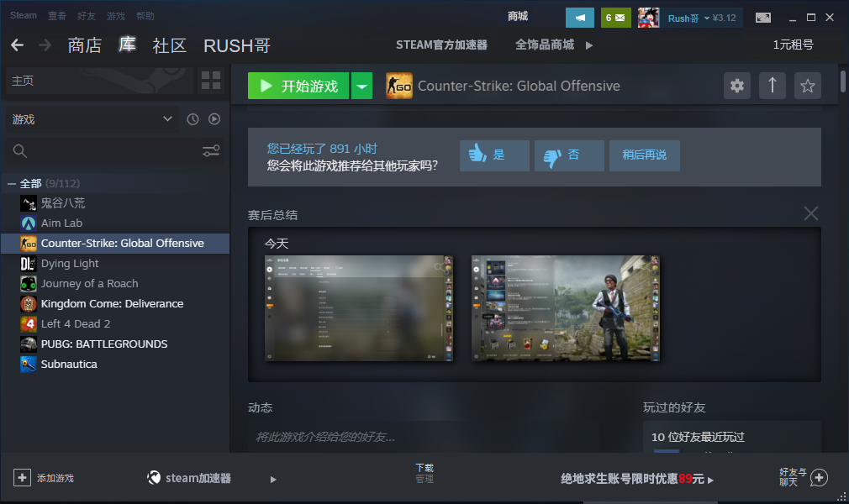
Task: Click the 稍后再说 button
Action: click(x=645, y=155)
